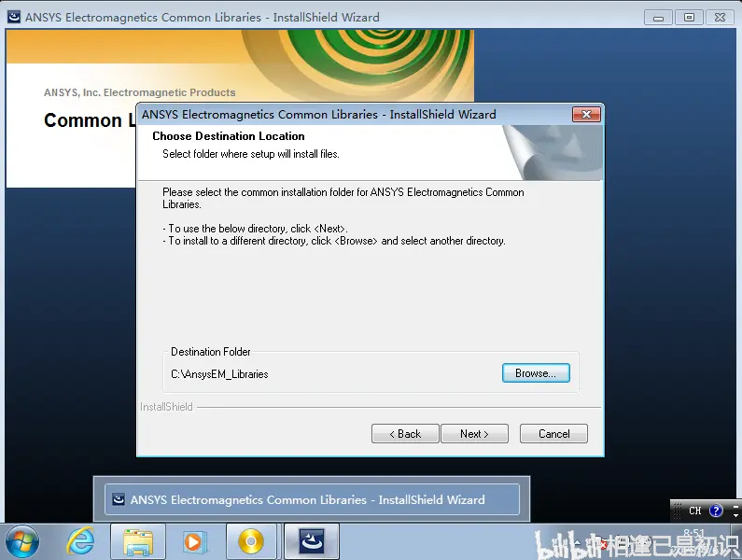The width and height of the screenshot is (742, 560).
Task: Click "Select folder where setup will install files."
Action: (x=251, y=154)
